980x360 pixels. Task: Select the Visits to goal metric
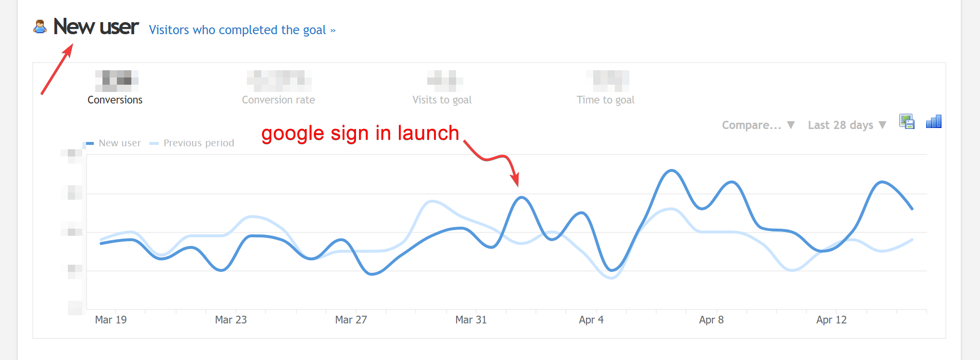[x=442, y=100]
